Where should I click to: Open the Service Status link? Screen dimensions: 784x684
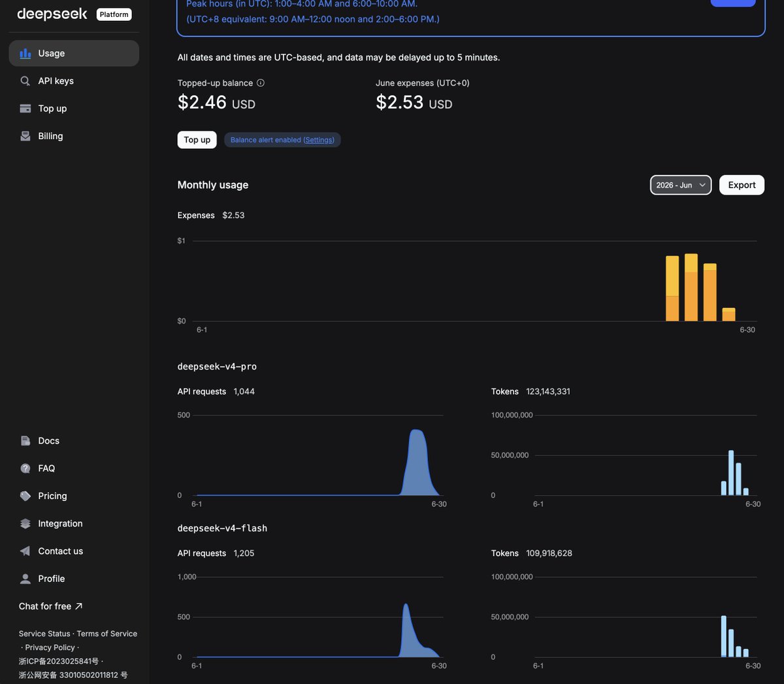(x=44, y=634)
